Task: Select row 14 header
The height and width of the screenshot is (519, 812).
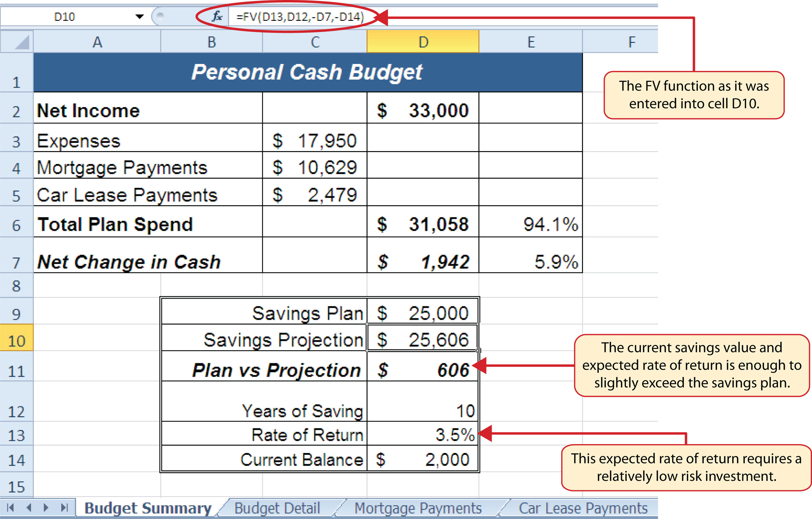Action: 16,459
